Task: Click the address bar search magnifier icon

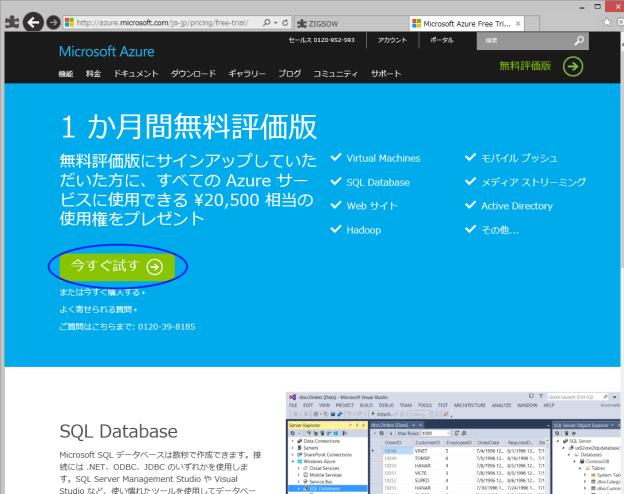Action: point(267,23)
